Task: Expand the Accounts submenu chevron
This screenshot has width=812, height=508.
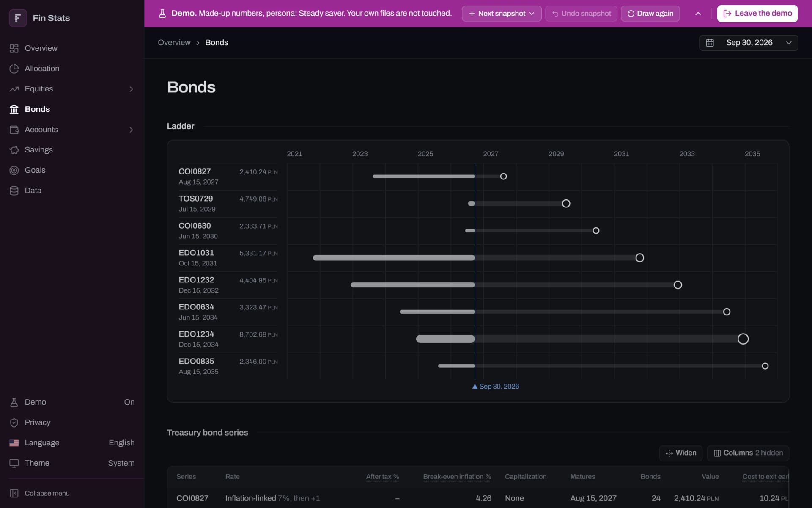Action: point(131,130)
